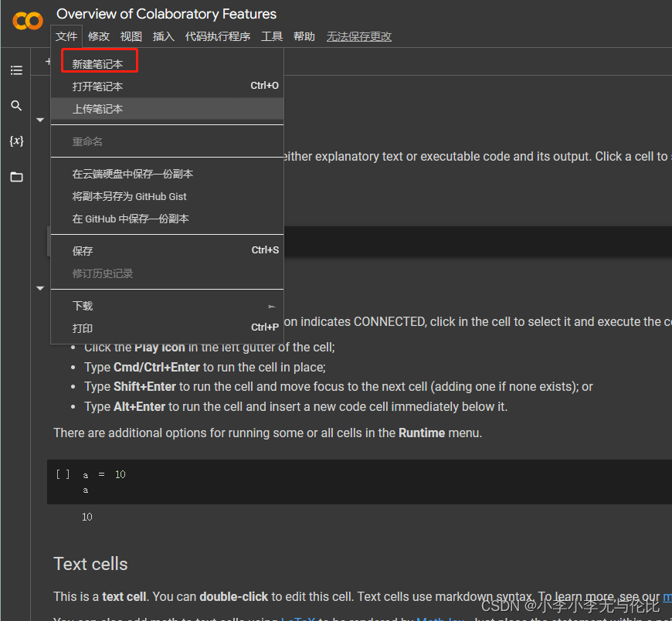Open the 插入 menu

(x=163, y=36)
